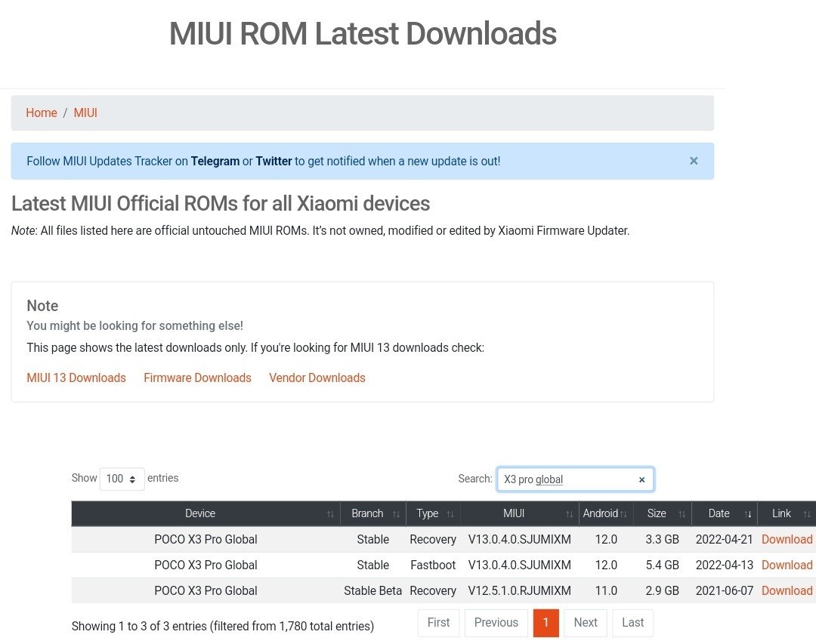Select the 2021-06-07 date cell
816x644 pixels.
725,591
